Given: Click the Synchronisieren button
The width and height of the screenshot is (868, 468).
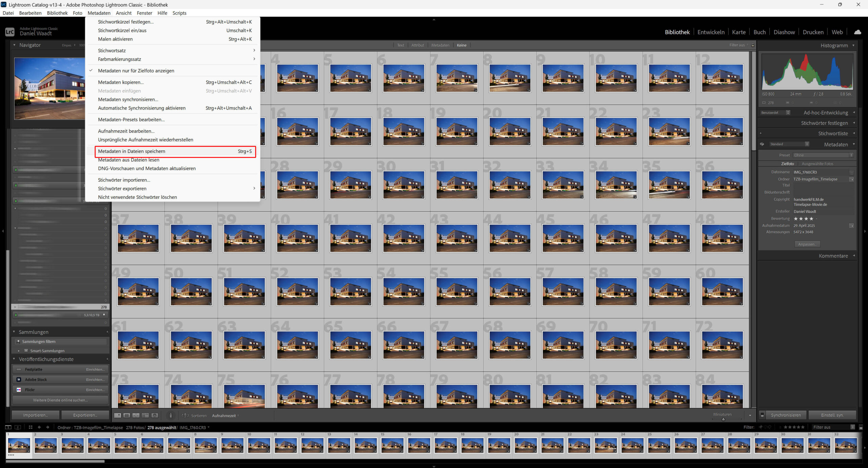Looking at the screenshot, I should click(x=786, y=415).
